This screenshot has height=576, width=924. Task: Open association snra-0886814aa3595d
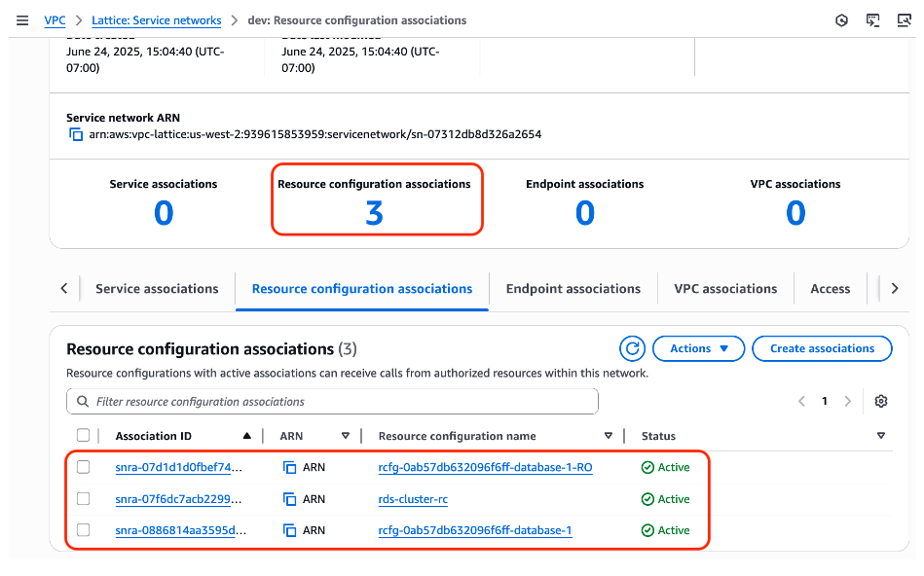click(181, 530)
